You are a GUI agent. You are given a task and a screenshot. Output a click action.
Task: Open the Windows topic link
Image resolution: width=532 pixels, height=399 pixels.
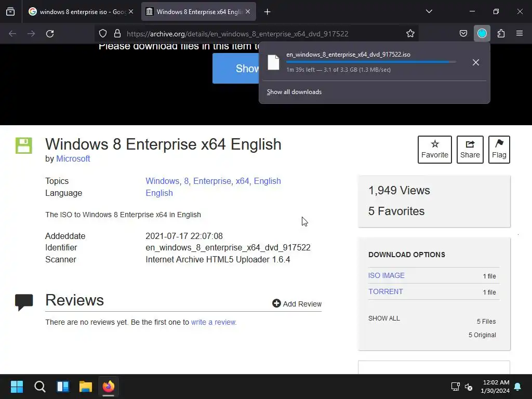tap(162, 181)
